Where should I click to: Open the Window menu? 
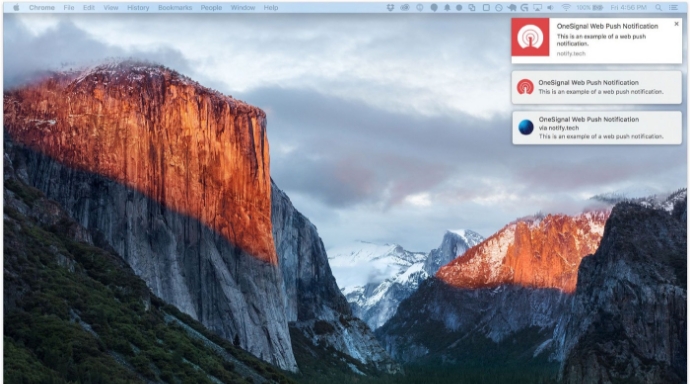point(243,7)
